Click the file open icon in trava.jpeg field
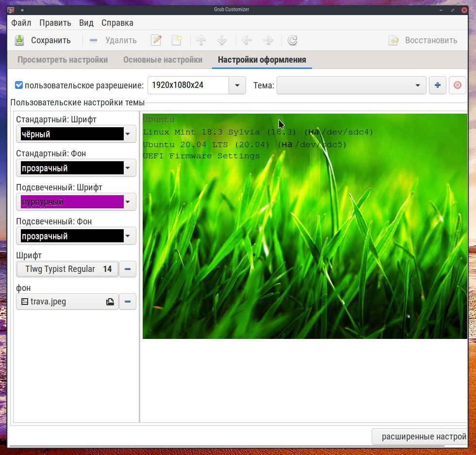The height and width of the screenshot is (455, 476). 110,302
